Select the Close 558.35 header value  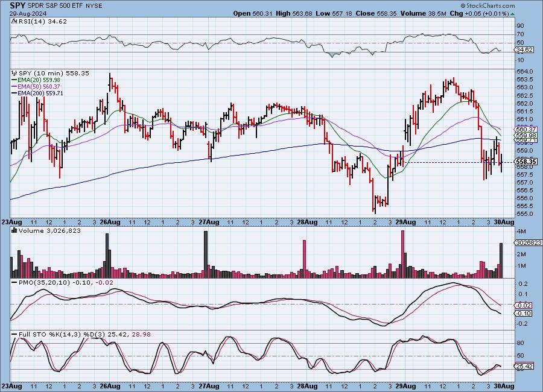pyautogui.click(x=376, y=13)
